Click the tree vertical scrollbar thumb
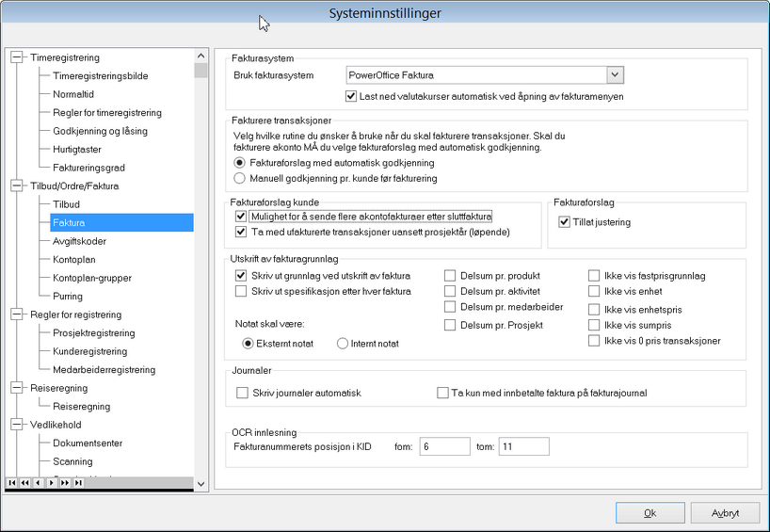 click(x=201, y=71)
